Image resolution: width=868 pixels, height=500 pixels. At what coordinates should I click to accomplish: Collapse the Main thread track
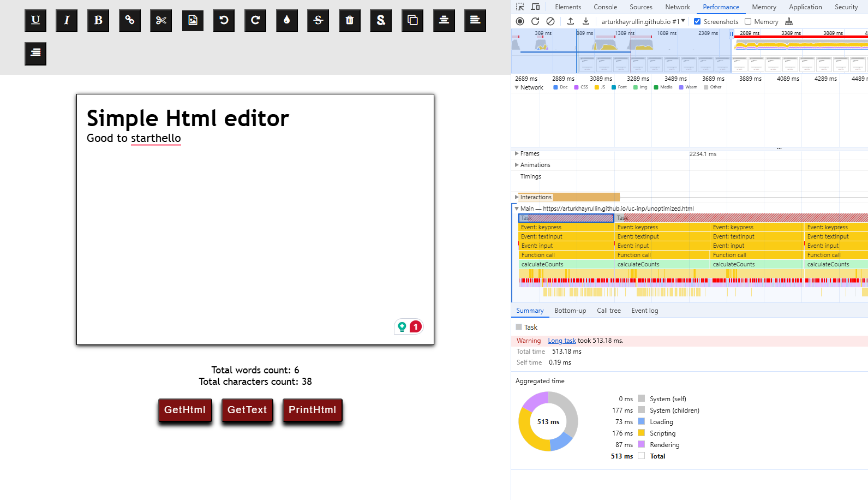517,209
